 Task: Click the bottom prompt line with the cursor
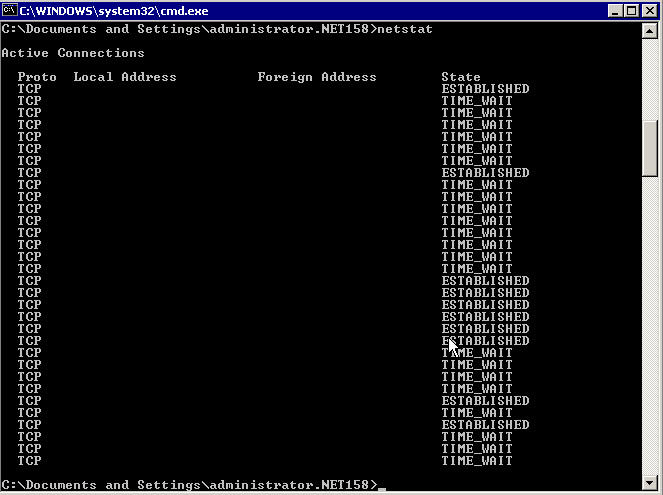pos(194,485)
